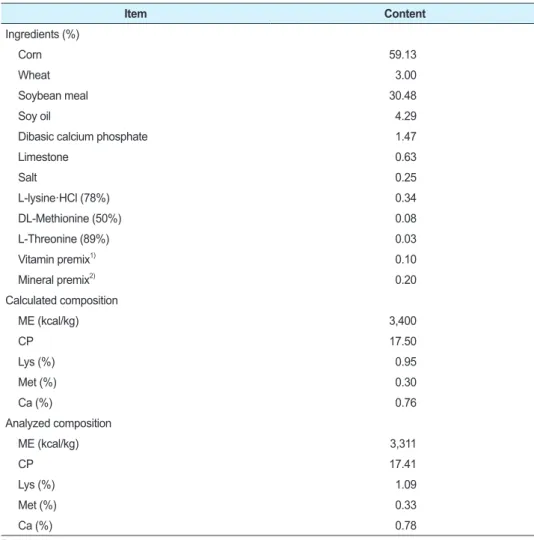Select the Calculated composition section heading
Image resolution: width=534 pixels, height=540 pixels.
[62, 301]
